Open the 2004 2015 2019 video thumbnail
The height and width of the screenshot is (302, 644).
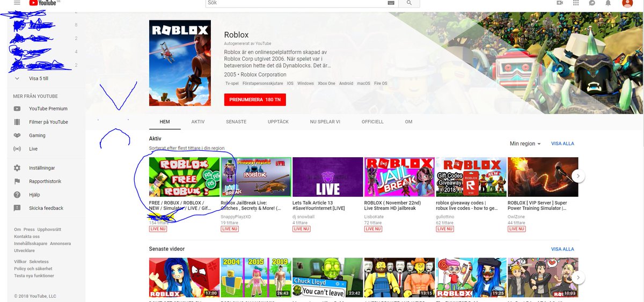[256, 278]
